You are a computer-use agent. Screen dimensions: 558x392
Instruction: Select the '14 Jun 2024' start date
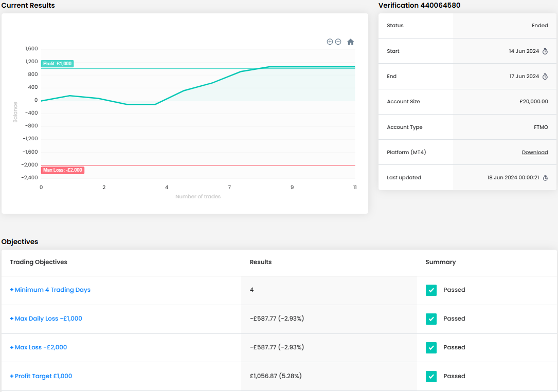pos(524,51)
